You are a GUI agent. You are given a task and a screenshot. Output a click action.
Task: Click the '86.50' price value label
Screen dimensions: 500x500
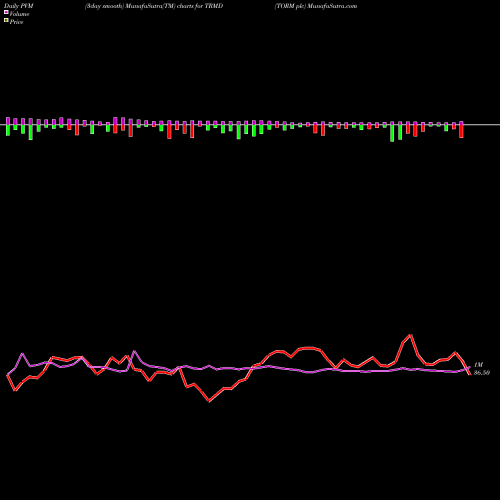pyautogui.click(x=482, y=373)
